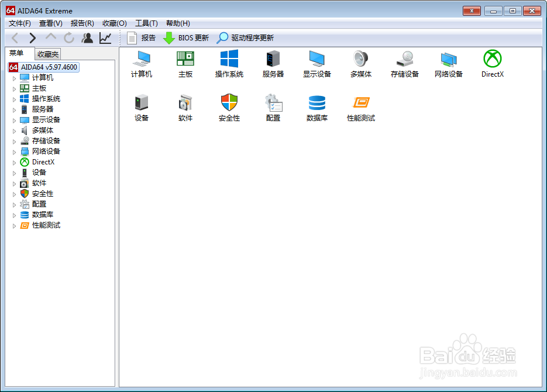Expand the 性能测试 tree node

click(14, 226)
